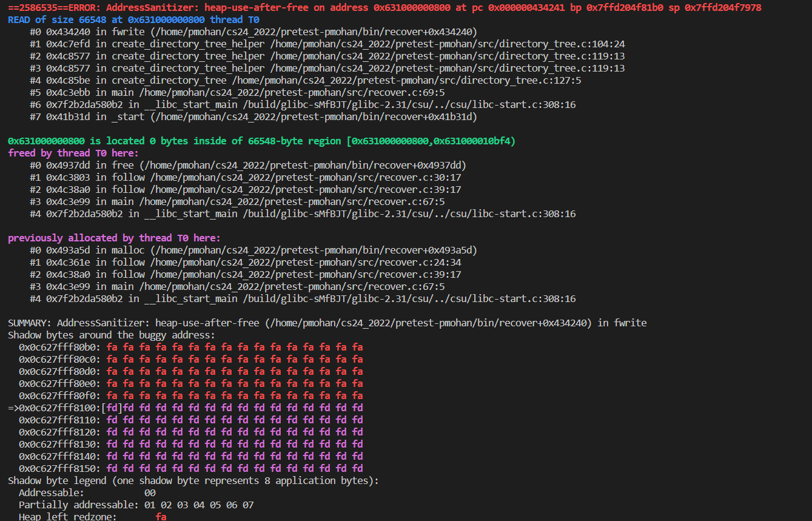Click the "Shadow bytes around the buggy address:" line
Viewport: 812px width, 521px height.
[111, 335]
